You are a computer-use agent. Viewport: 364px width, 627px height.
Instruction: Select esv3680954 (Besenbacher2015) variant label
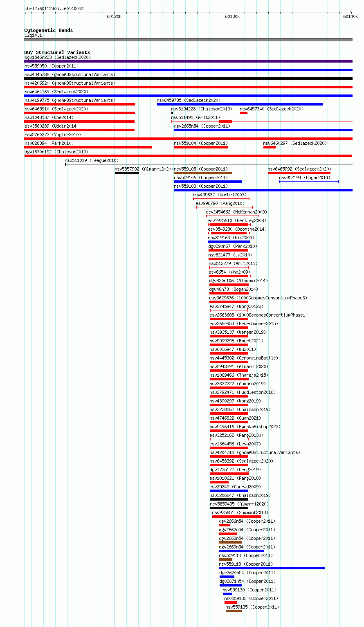click(x=244, y=324)
